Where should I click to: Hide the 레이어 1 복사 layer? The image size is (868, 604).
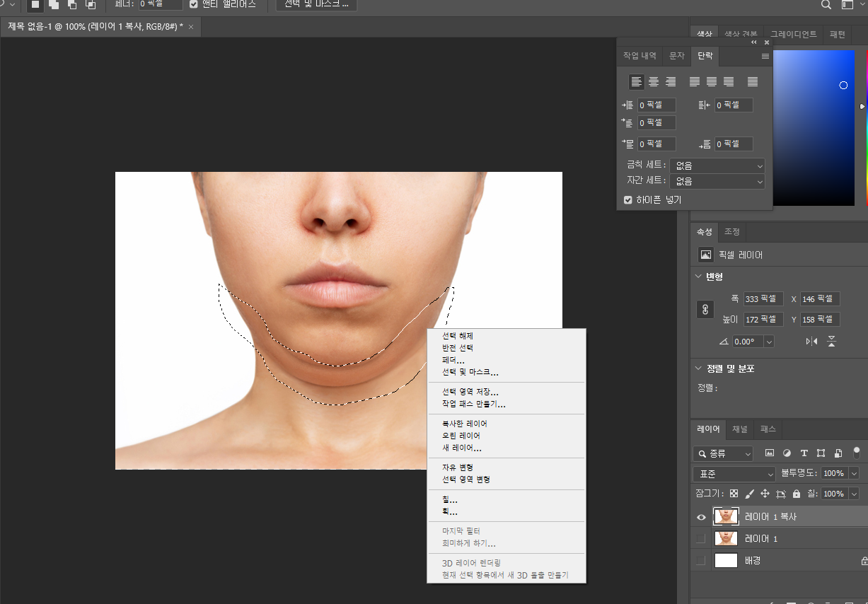(700, 517)
